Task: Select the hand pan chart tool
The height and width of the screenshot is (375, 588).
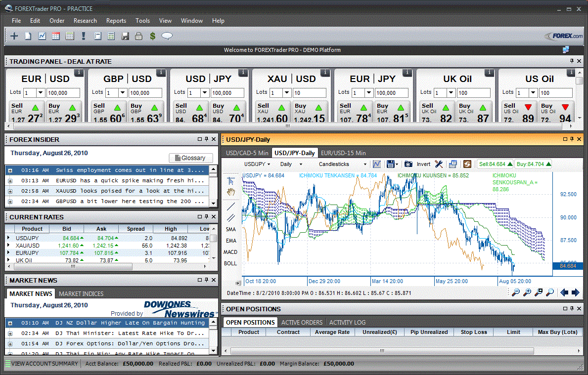Action: tap(230, 193)
